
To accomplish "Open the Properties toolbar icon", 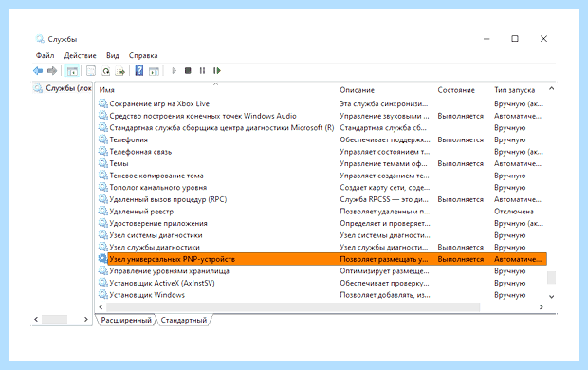I will (91, 70).
